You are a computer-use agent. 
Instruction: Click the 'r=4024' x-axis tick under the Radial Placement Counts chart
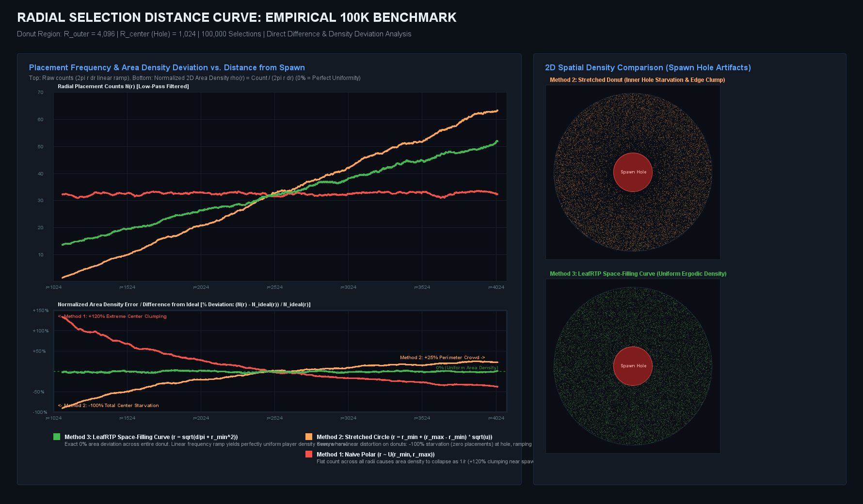pyautogui.click(x=496, y=287)
